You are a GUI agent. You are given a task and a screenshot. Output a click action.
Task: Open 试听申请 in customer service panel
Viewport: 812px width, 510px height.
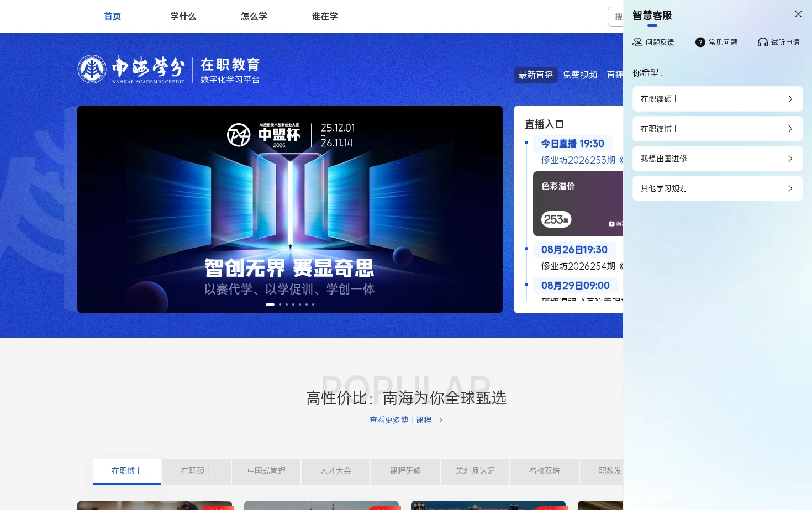pyautogui.click(x=779, y=42)
